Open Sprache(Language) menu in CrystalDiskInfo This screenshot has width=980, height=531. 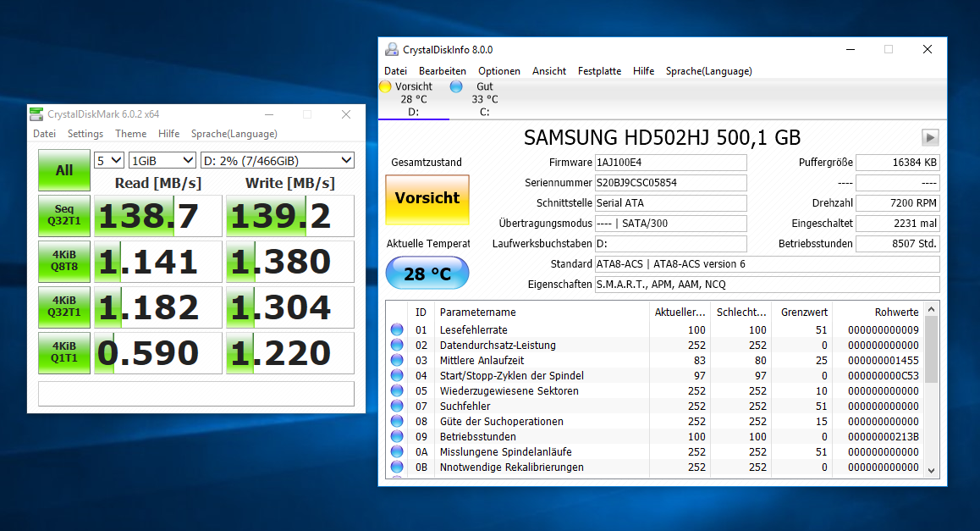708,71
